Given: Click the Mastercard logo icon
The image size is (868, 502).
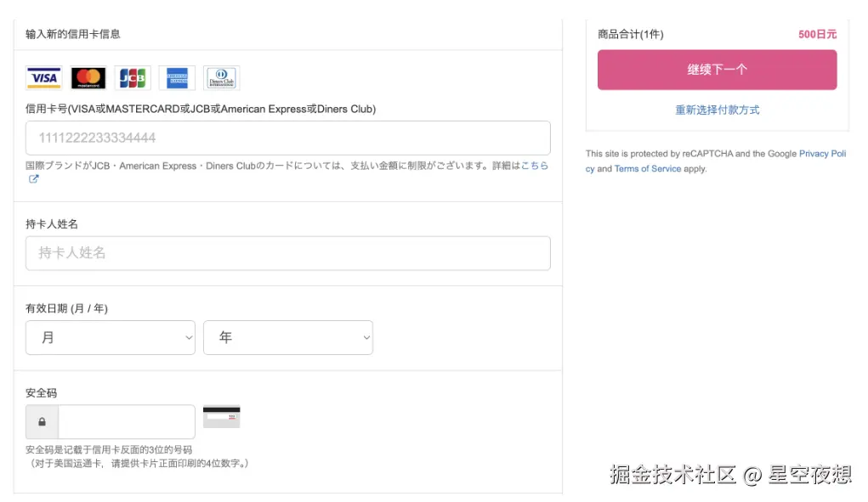Looking at the screenshot, I should (88, 78).
